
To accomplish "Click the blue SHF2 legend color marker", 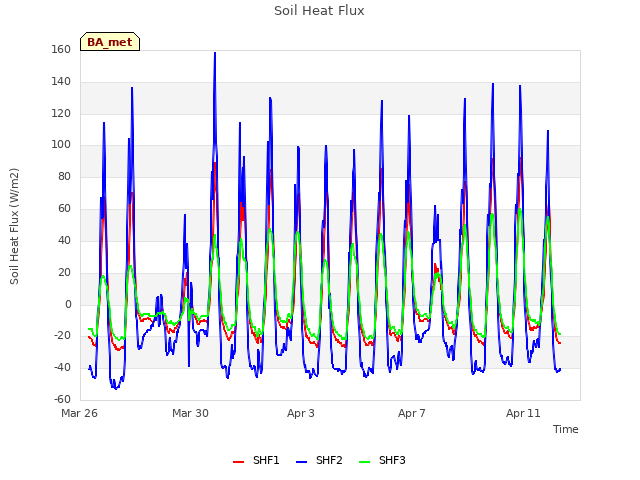I will coord(301,462).
